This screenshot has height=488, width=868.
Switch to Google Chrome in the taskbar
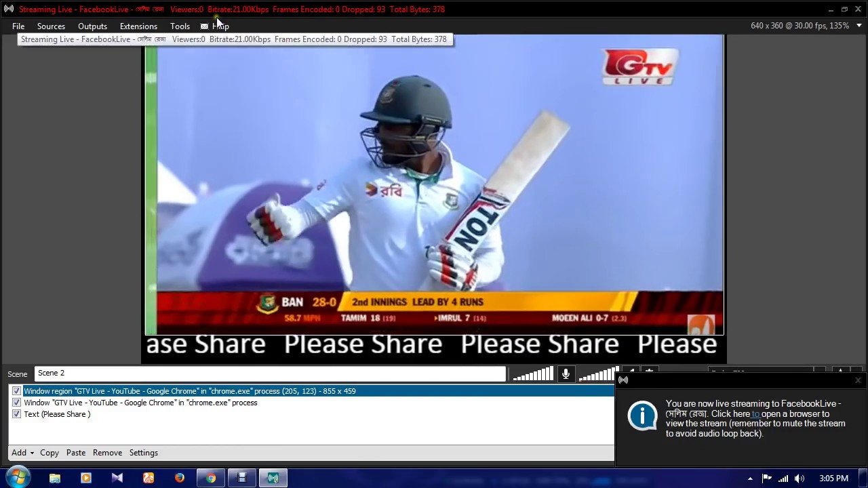[x=211, y=478]
